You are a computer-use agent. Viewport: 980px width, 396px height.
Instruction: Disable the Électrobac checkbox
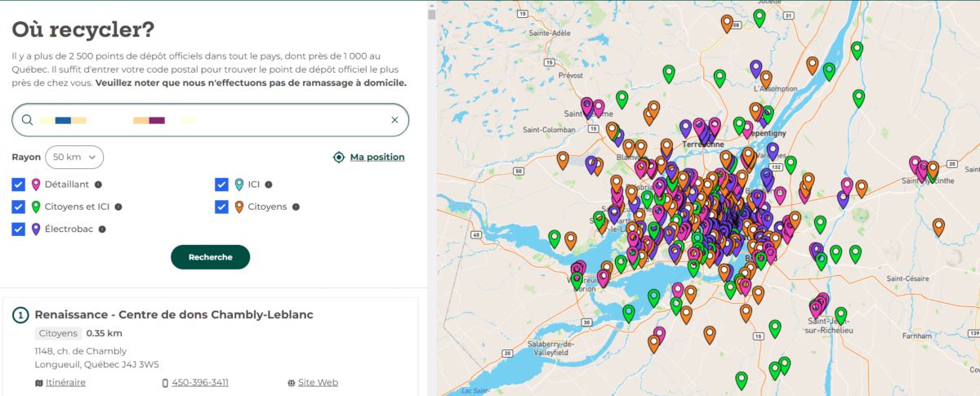pos(19,229)
